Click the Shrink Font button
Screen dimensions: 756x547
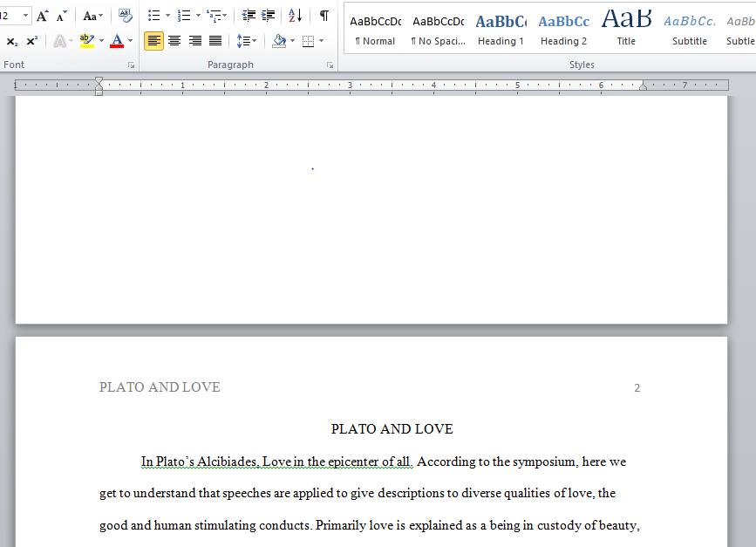click(61, 16)
